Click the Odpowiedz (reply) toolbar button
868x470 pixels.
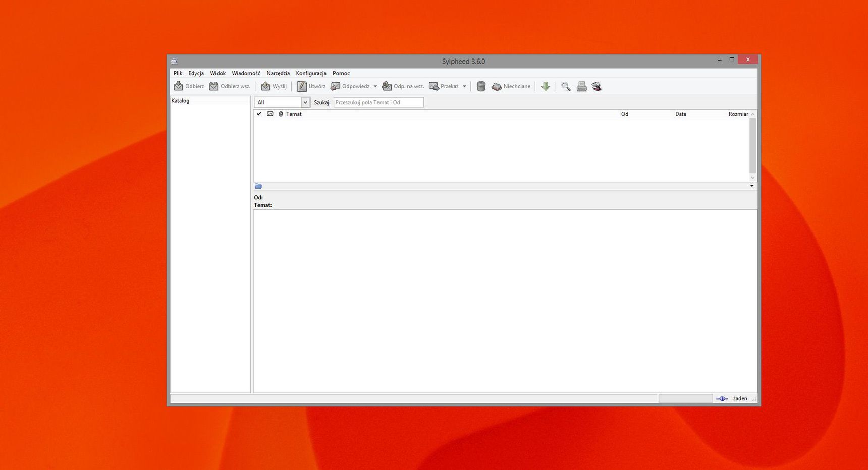pyautogui.click(x=350, y=86)
